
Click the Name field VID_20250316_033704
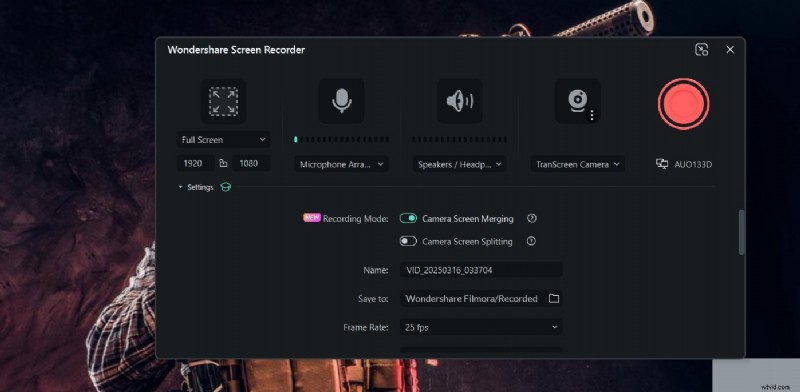click(481, 270)
